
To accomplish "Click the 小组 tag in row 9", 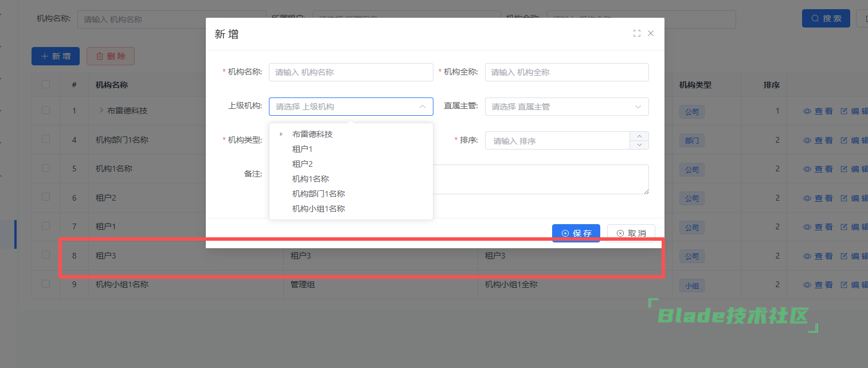I will point(692,285).
